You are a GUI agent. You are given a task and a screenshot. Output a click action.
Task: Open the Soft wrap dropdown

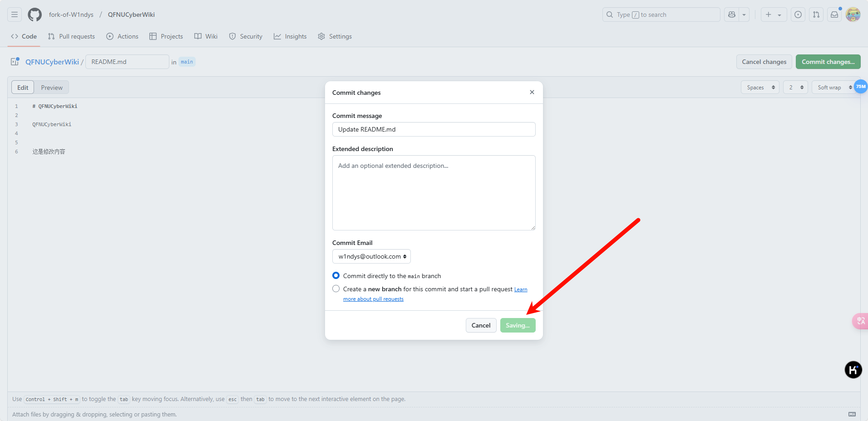click(x=834, y=88)
